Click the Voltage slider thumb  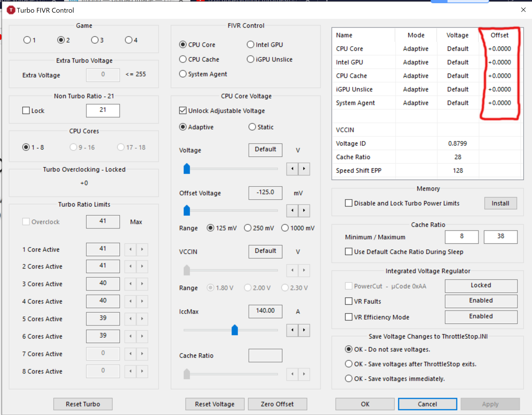(x=187, y=169)
